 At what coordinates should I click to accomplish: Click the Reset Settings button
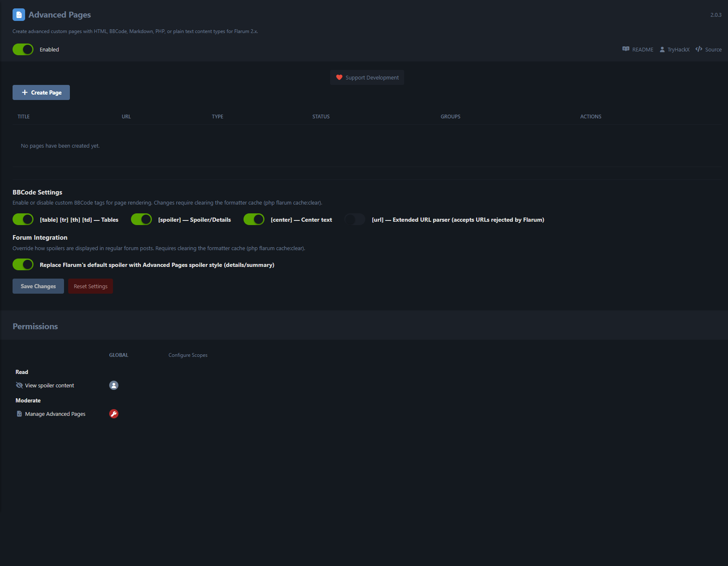91,286
